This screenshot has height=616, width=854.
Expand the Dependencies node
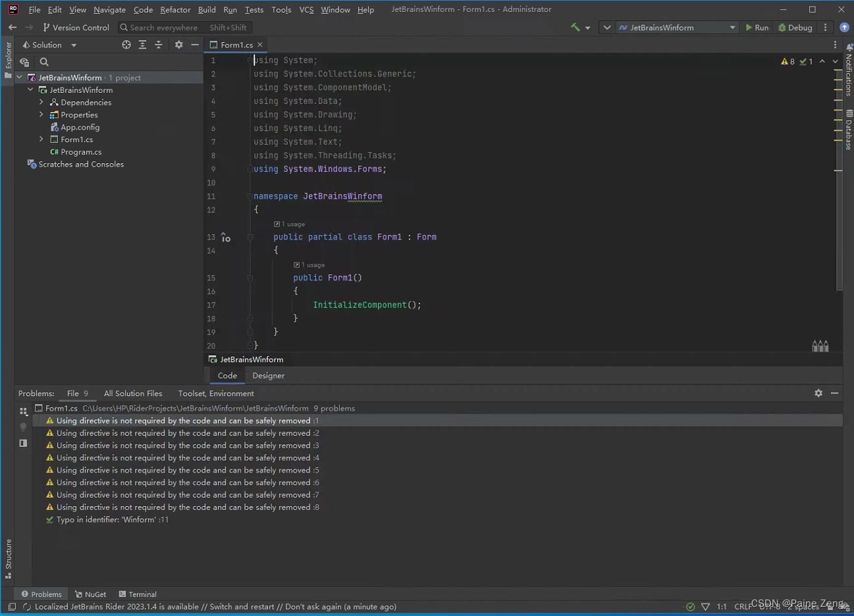(41, 102)
